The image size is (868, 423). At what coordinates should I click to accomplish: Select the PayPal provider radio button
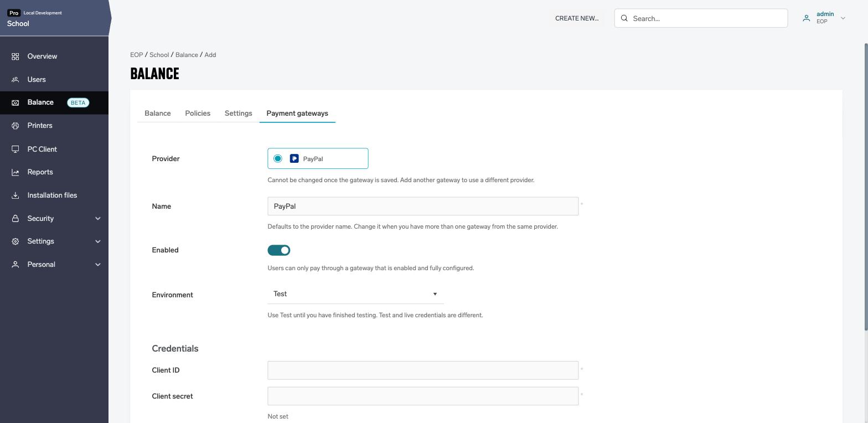278,159
